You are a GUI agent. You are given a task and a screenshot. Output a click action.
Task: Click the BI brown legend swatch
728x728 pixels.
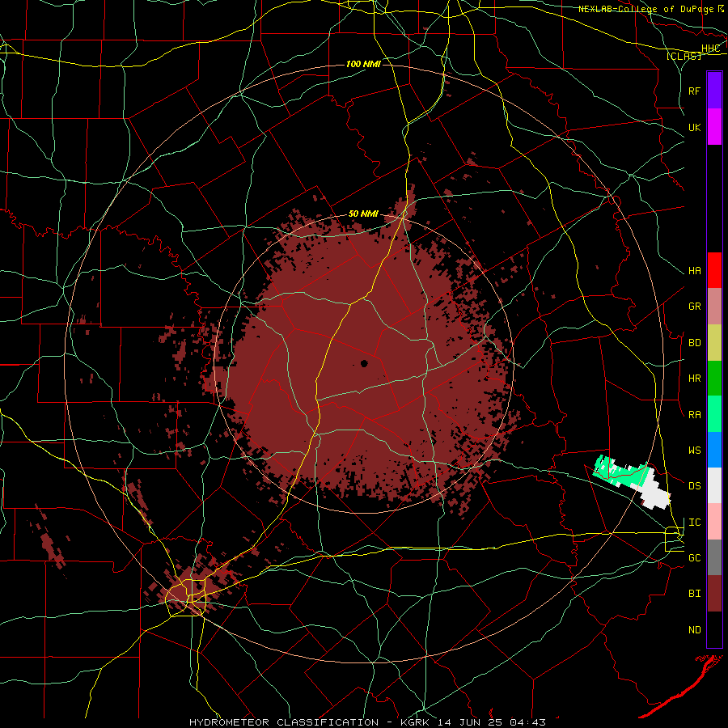[x=714, y=594]
